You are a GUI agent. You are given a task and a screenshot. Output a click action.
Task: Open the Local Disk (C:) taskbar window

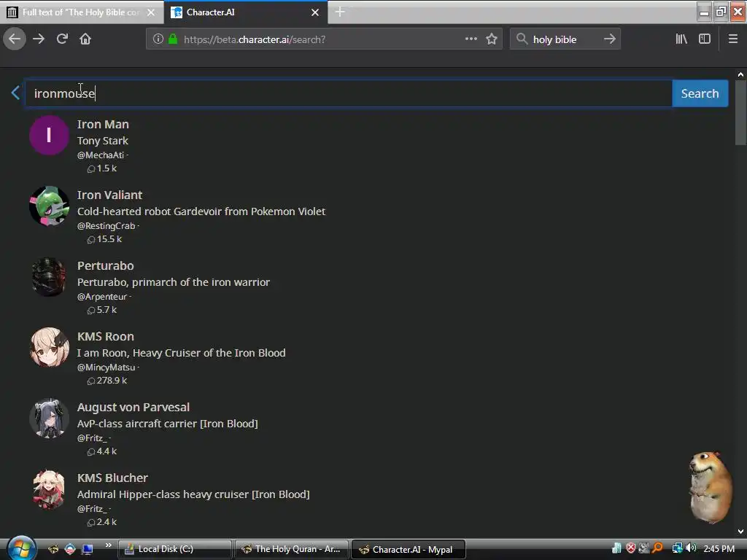tap(174, 549)
